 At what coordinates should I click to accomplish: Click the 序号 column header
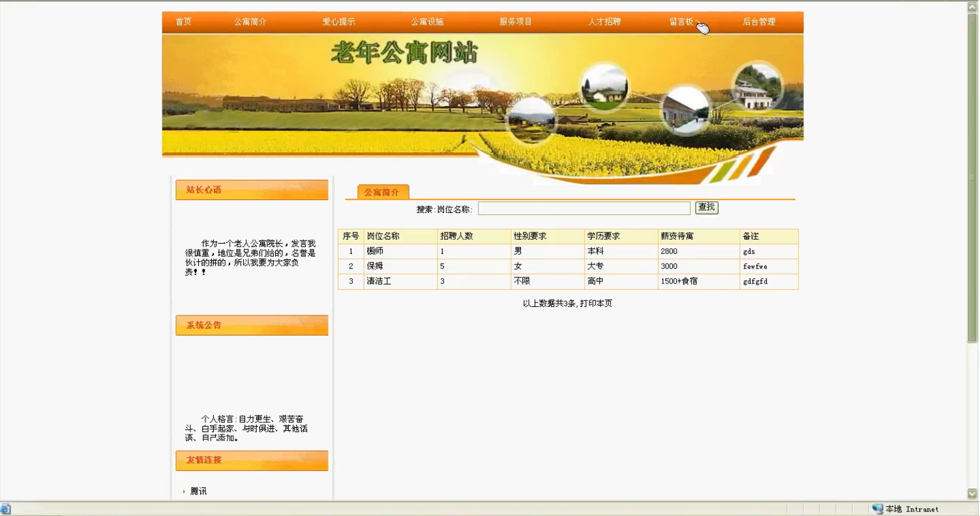(351, 236)
